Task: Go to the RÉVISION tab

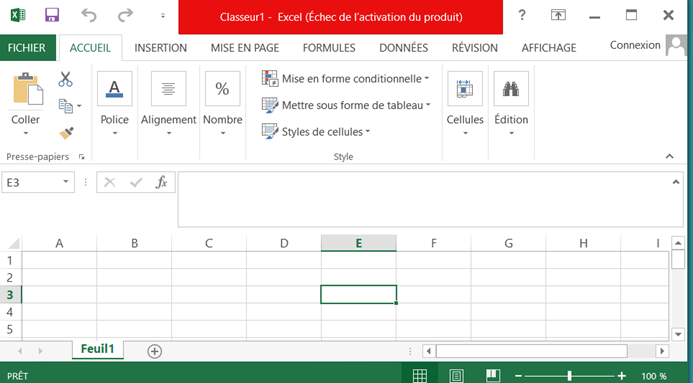Action: (475, 48)
